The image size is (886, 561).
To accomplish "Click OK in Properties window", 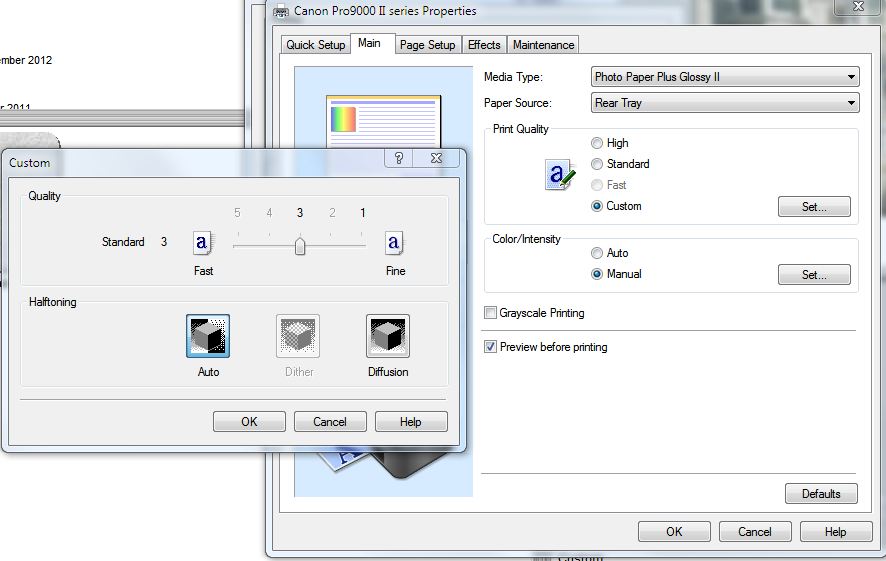I will 674,532.
